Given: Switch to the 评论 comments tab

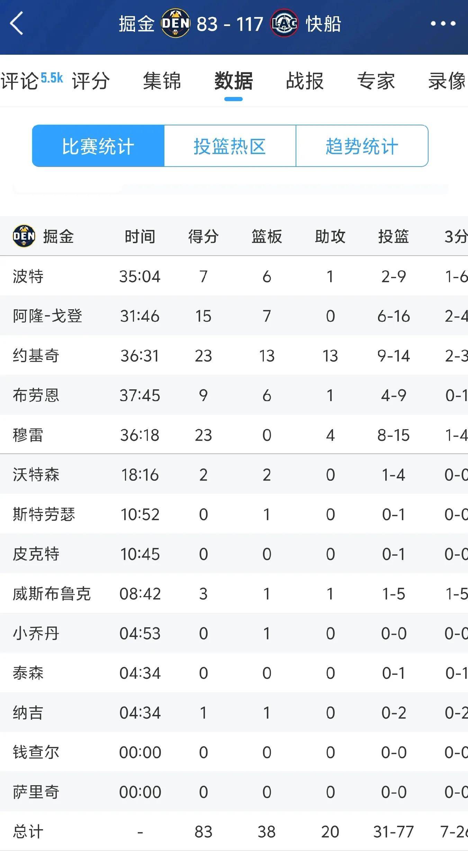Looking at the screenshot, I should [20, 81].
